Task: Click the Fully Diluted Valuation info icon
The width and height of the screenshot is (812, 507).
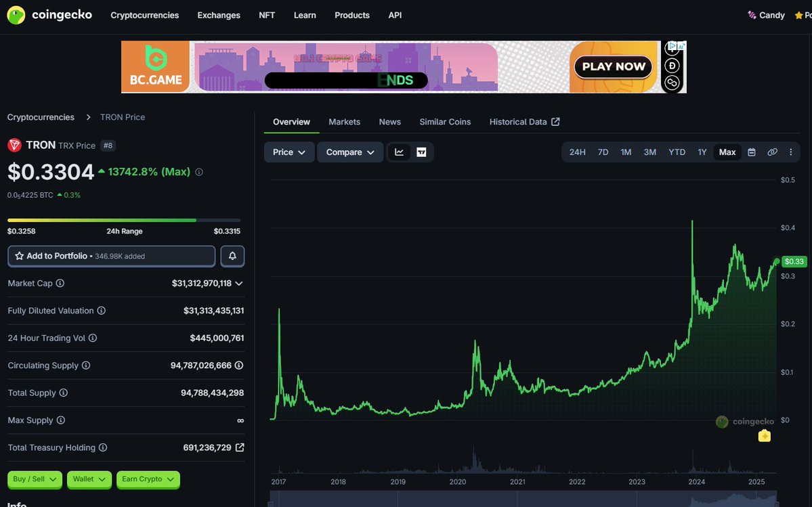Action: (x=102, y=311)
